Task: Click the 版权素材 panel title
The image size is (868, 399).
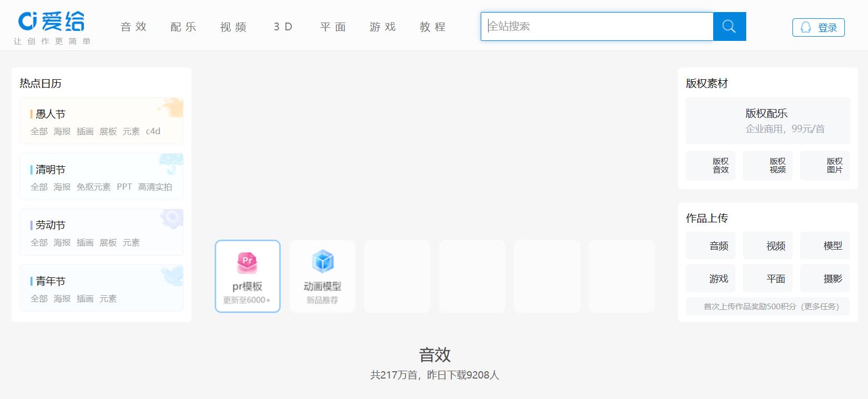Action: point(707,83)
